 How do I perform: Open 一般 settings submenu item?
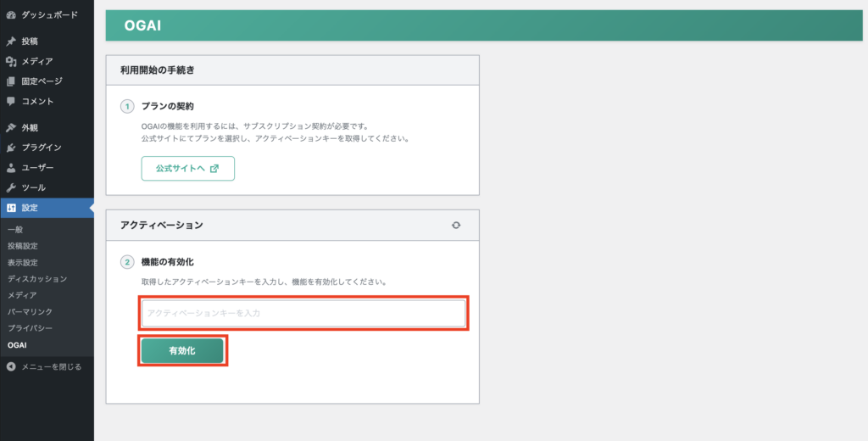pos(15,231)
